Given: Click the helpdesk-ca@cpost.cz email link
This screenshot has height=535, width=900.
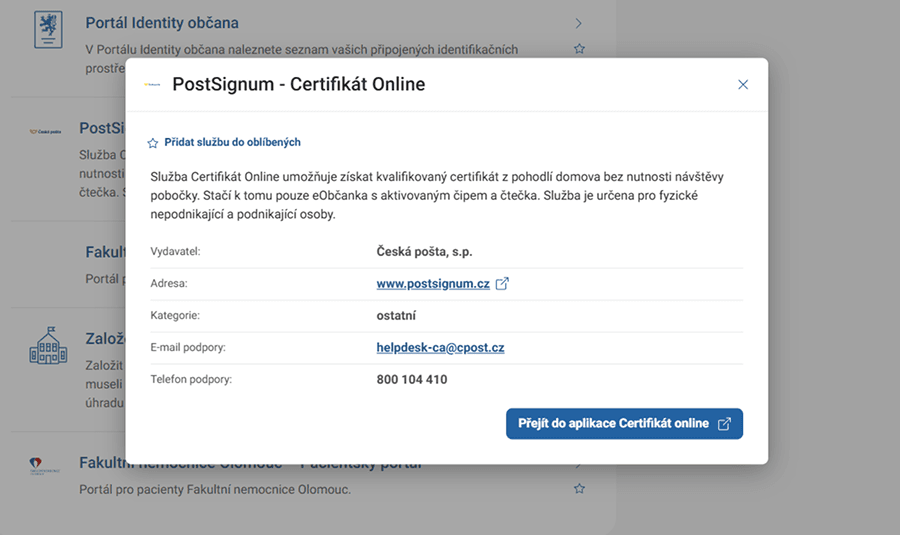Looking at the screenshot, I should point(440,348).
